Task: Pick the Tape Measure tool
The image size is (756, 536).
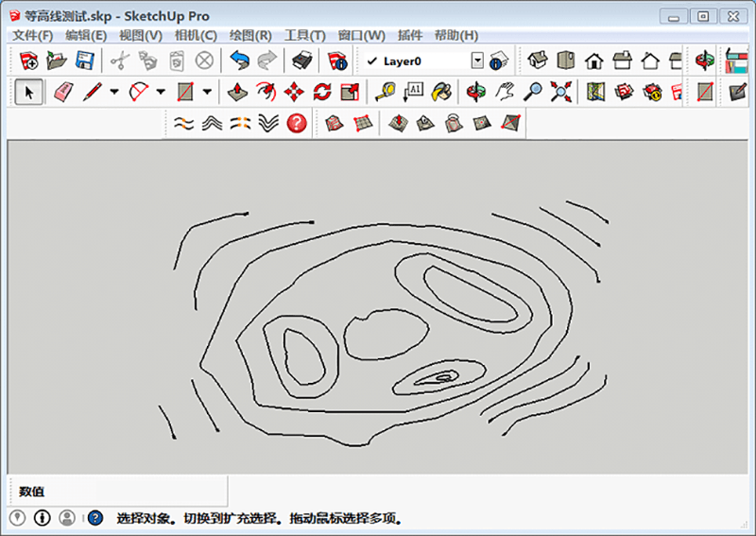Action: click(385, 92)
